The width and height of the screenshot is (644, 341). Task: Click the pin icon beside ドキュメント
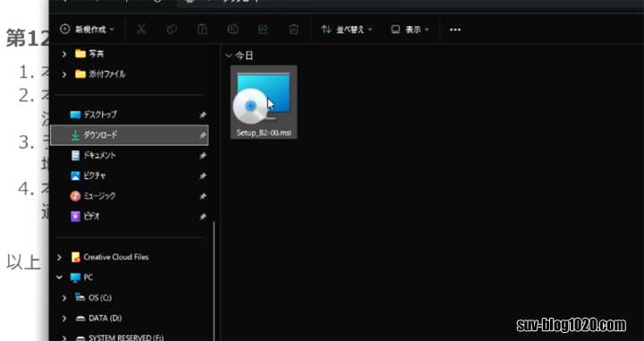pyautogui.click(x=202, y=156)
